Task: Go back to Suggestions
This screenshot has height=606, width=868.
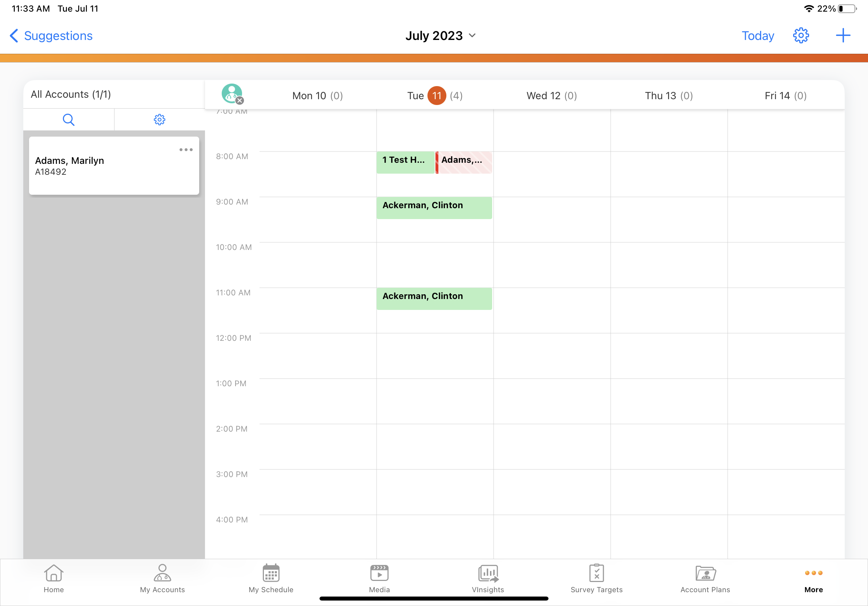Action: [51, 36]
